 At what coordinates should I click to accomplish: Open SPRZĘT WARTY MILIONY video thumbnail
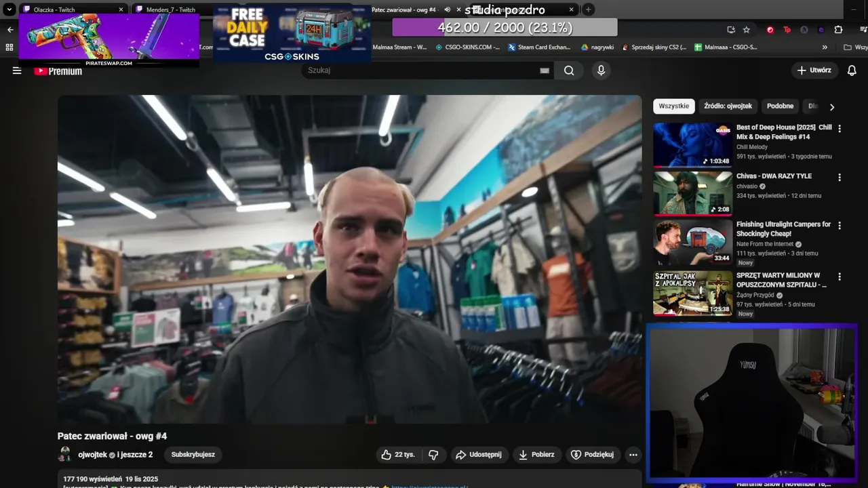692,293
